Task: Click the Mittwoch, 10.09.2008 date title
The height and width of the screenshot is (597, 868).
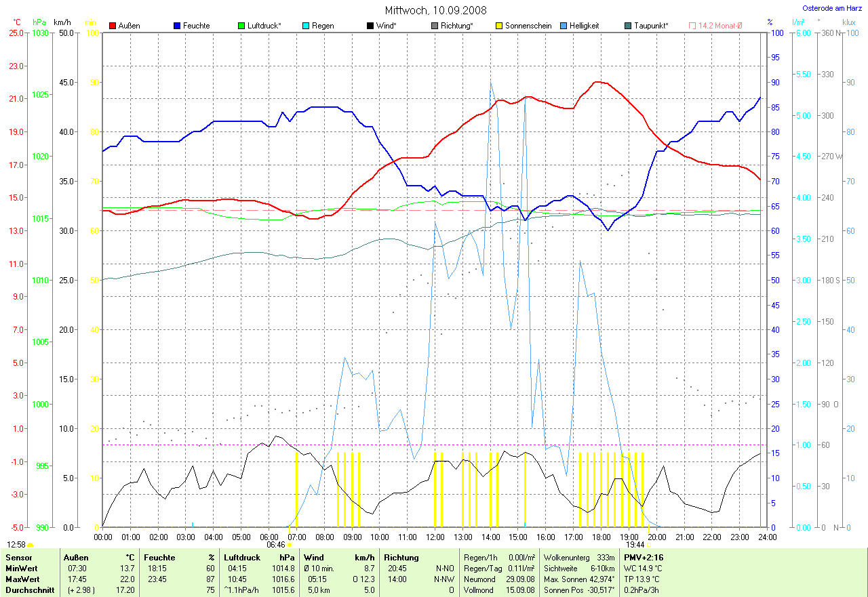Action: pyautogui.click(x=435, y=10)
